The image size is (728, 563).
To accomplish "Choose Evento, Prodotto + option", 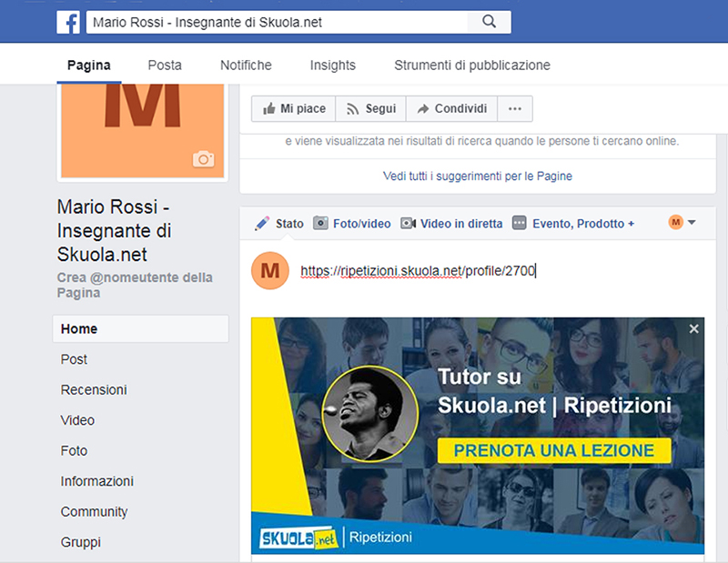I will pos(573,224).
